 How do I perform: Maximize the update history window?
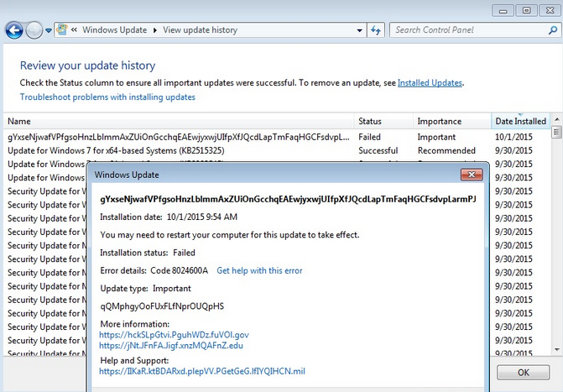click(x=526, y=10)
